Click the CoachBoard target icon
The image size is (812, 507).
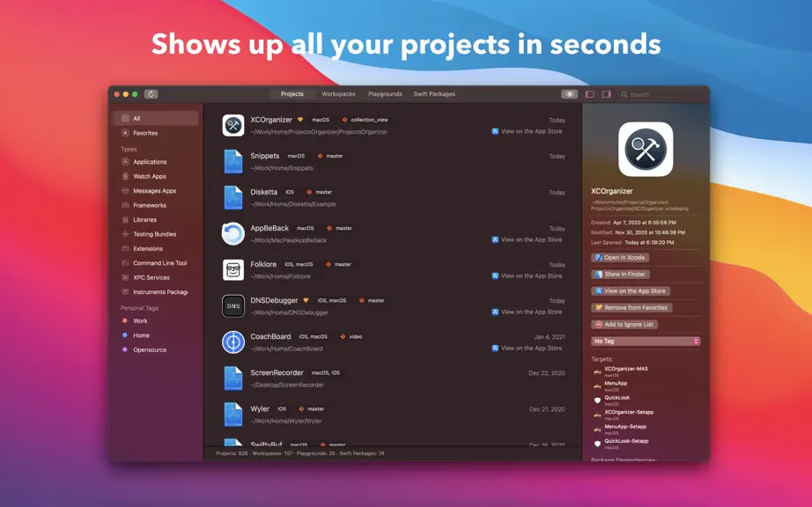[x=233, y=342]
